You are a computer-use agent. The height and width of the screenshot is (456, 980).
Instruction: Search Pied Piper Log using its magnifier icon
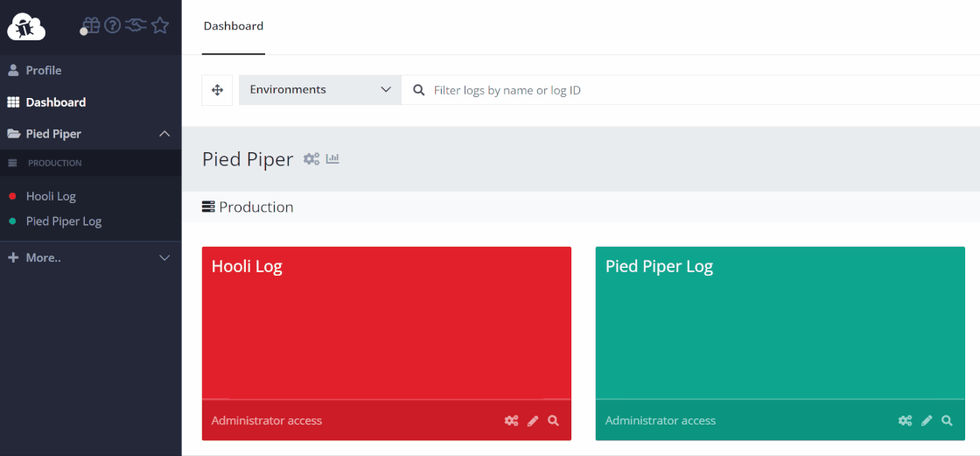tap(947, 420)
